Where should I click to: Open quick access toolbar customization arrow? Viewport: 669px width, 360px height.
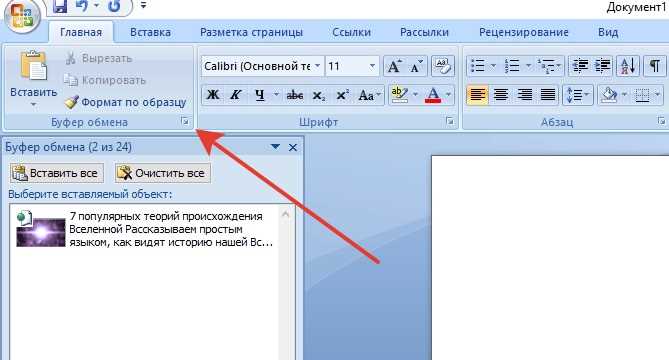click(x=143, y=6)
